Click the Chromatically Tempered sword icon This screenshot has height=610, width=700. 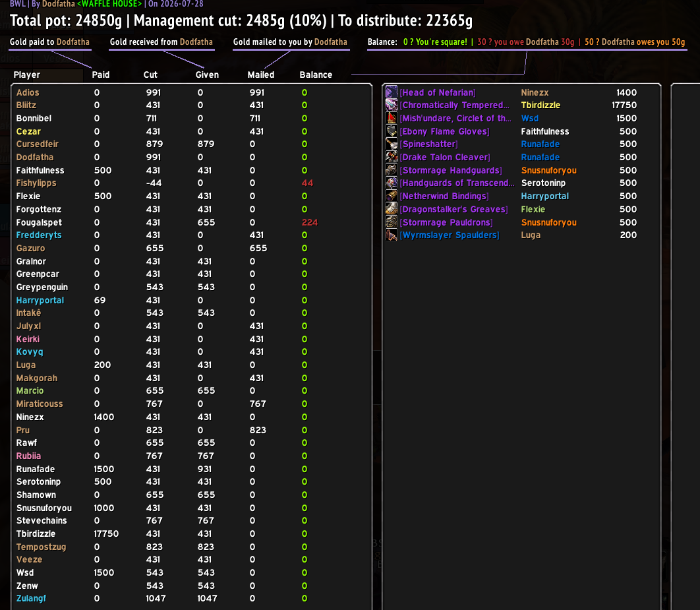392,105
